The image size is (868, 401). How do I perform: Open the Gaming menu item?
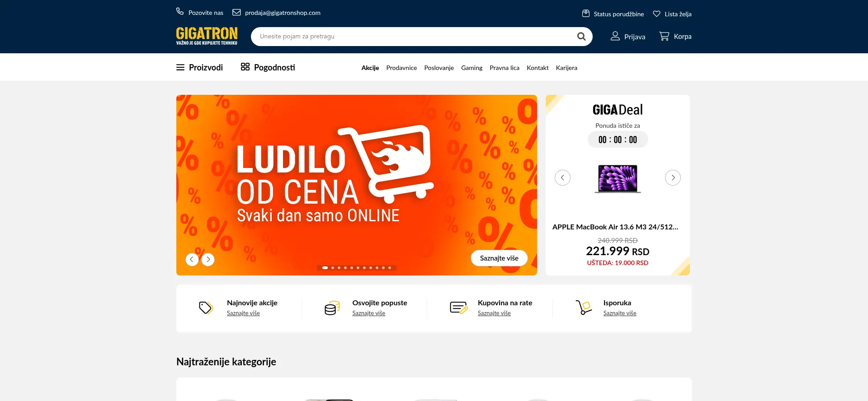point(472,68)
